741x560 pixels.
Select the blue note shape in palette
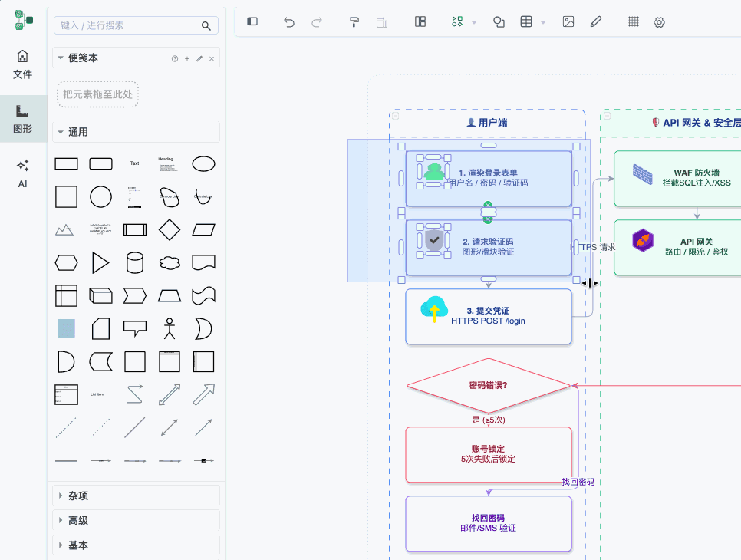(x=67, y=328)
